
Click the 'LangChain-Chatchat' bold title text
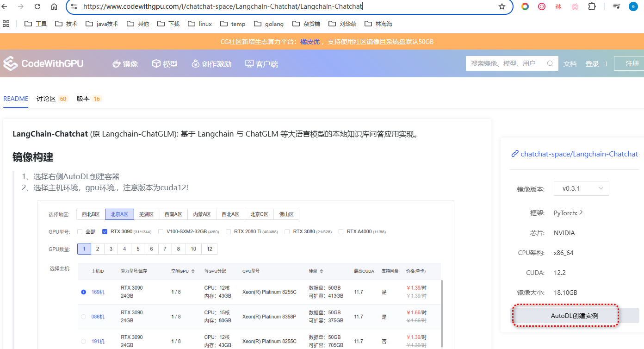point(50,134)
